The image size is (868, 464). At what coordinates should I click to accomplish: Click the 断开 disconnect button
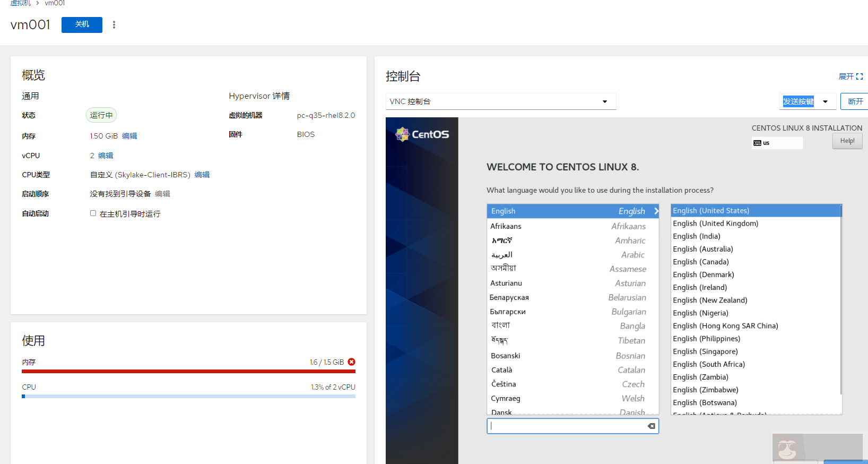click(855, 101)
